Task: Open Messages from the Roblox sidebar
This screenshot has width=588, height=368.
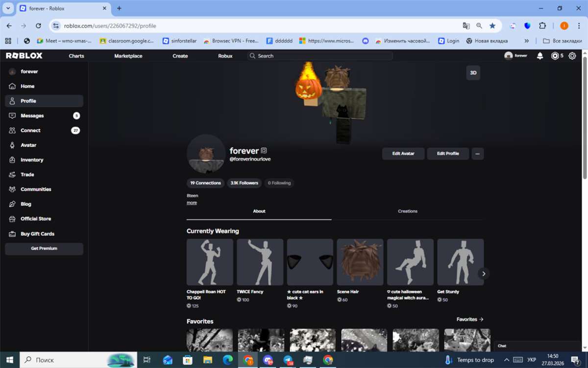Action: point(32,115)
